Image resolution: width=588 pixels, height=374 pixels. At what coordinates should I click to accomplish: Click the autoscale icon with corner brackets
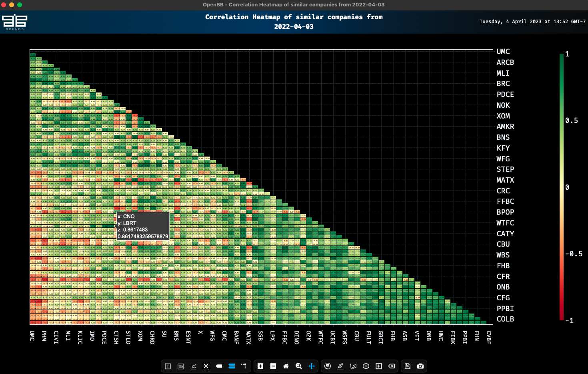pyautogui.click(x=206, y=366)
